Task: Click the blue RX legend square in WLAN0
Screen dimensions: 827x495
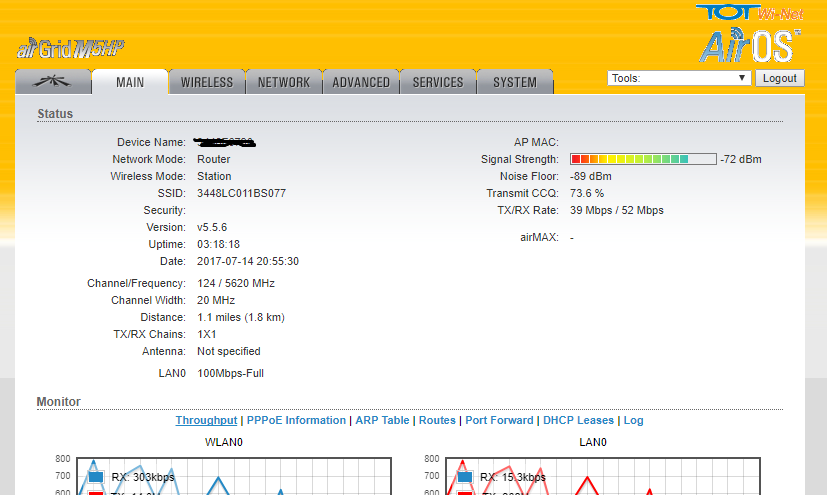Action: coord(97,477)
